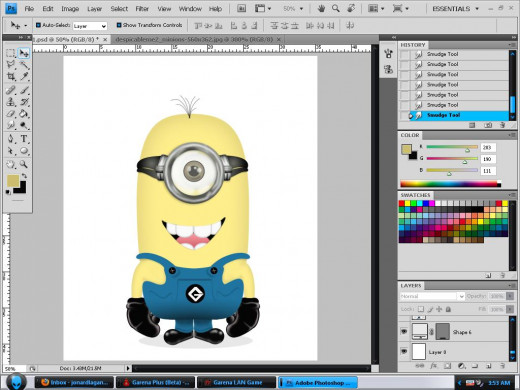
Task: Click the foreground color swatch in toolbox
Action: click(13, 181)
